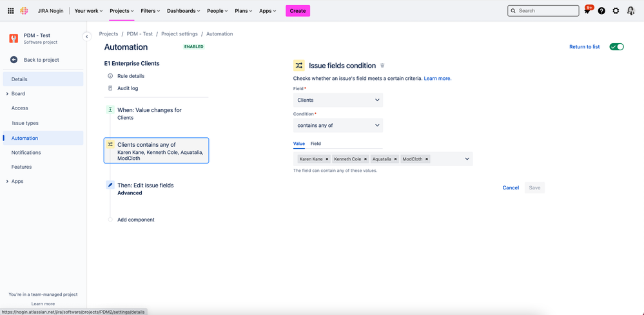Viewport: 644px width, 315px height.
Task: Click the Add component circle
Action: 110,220
